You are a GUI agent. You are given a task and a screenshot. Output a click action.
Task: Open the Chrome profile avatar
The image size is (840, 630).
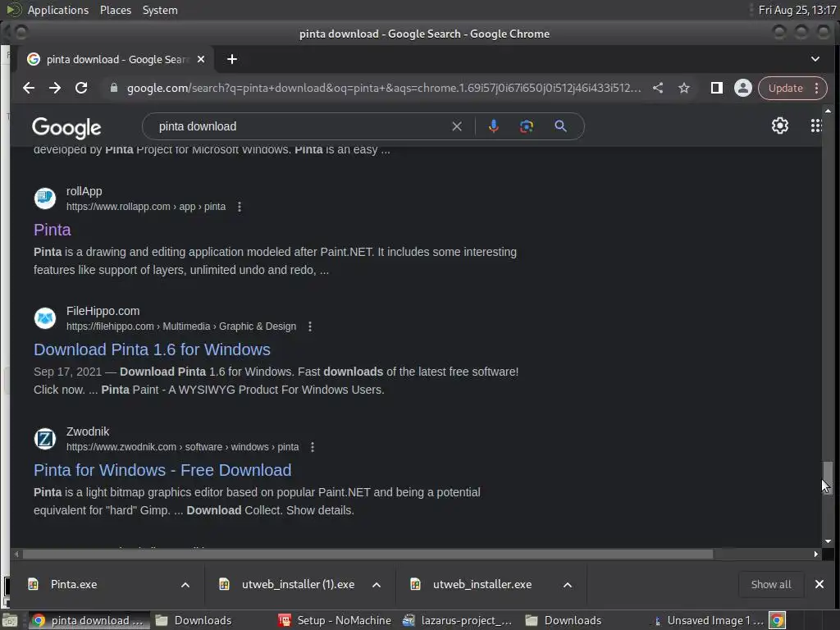[742, 88]
